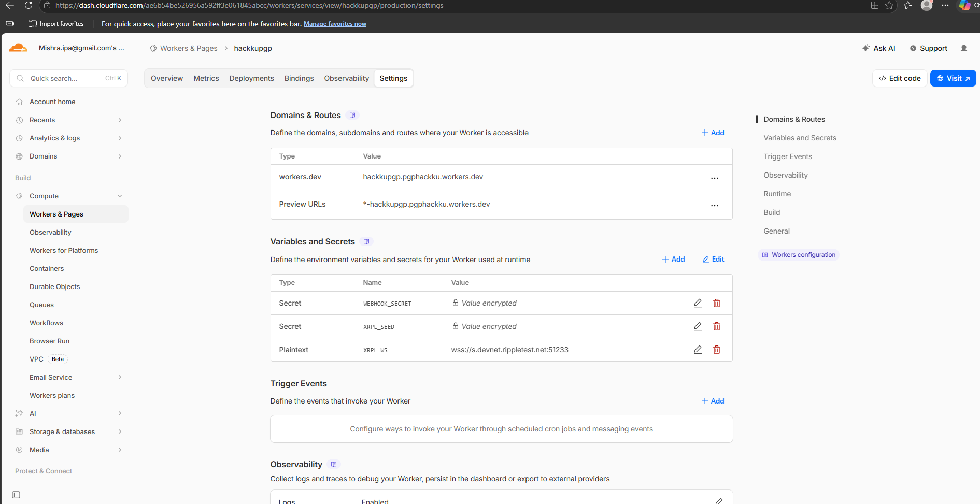Collapse the Compute sidebar section
Screen dimensions: 980x504
(x=120, y=196)
